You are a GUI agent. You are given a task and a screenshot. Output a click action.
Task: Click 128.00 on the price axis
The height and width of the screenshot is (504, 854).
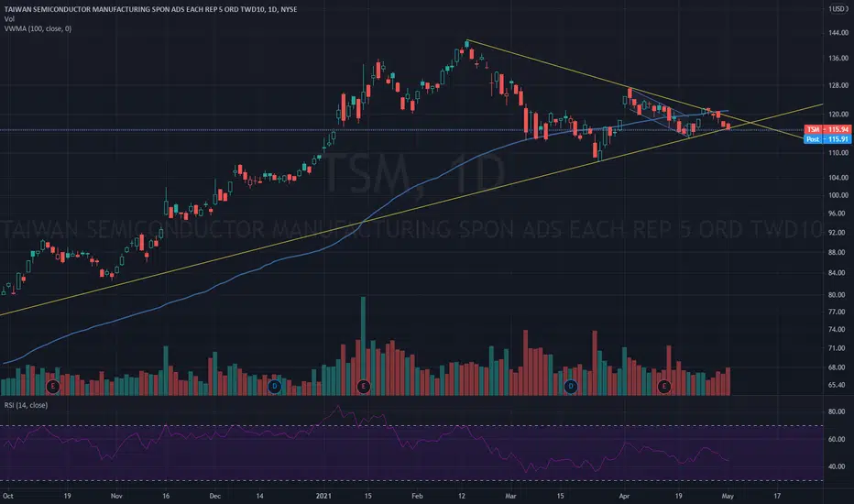pos(838,85)
